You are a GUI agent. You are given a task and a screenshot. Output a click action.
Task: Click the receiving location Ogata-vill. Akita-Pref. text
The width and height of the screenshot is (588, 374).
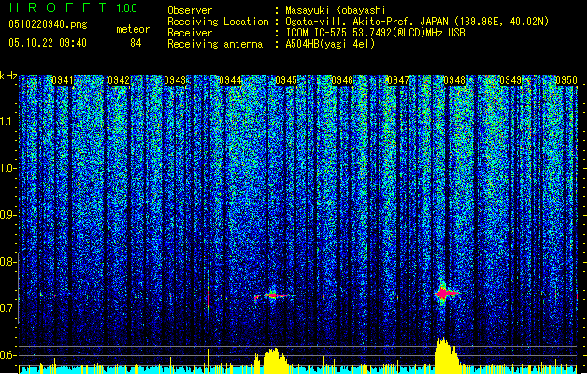[417, 22]
